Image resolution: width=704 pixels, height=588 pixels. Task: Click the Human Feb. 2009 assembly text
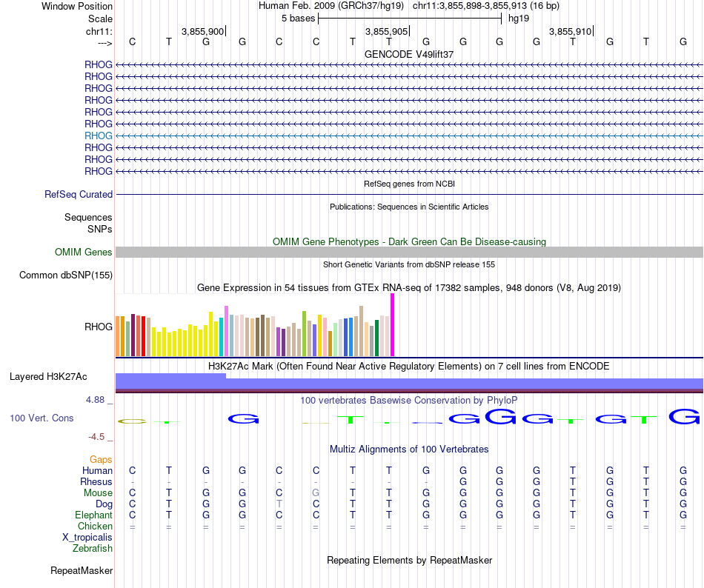(331, 6)
